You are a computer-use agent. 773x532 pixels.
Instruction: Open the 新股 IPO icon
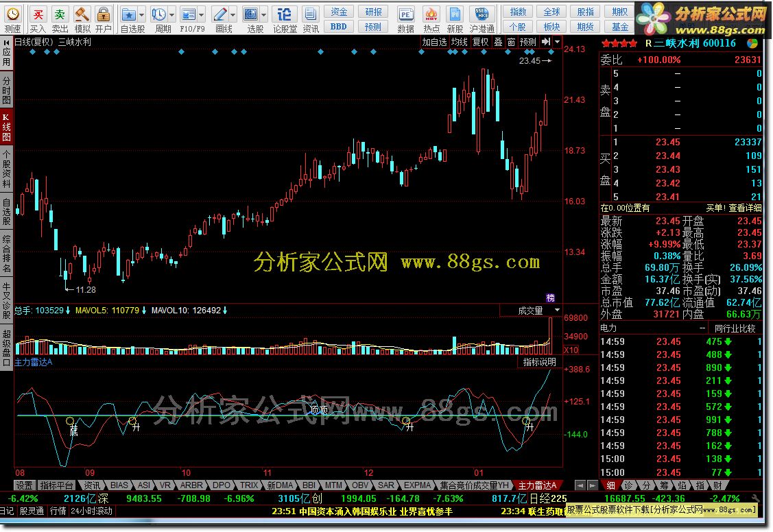coord(455,14)
